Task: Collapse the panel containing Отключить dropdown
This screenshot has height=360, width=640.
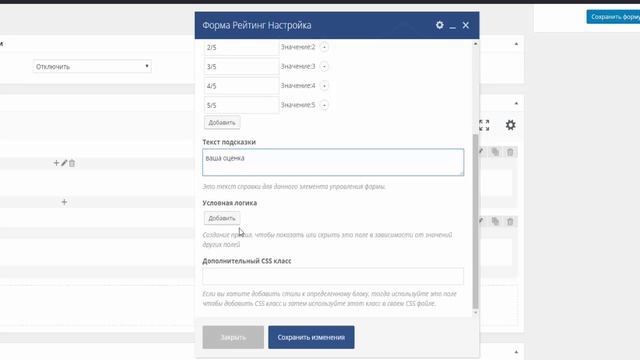Action: point(516,44)
